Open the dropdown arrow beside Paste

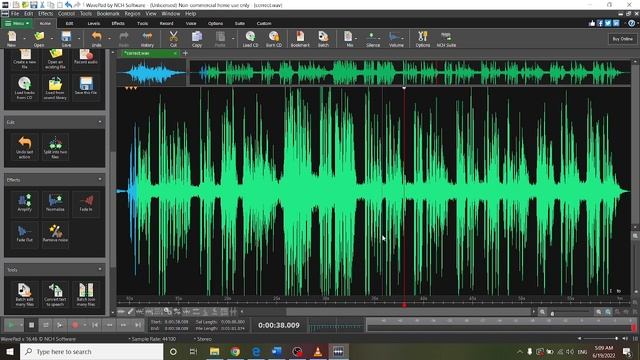pos(233,39)
